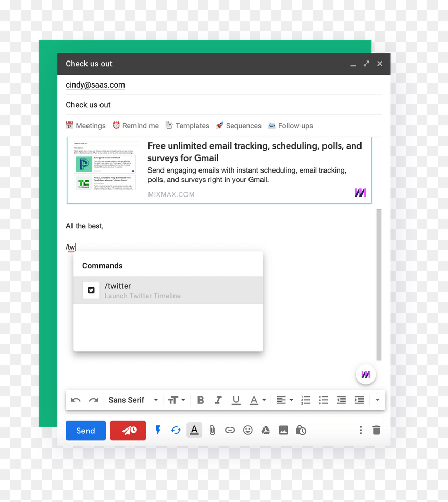Insert a photo
This screenshot has width=448, height=502.
(x=283, y=430)
